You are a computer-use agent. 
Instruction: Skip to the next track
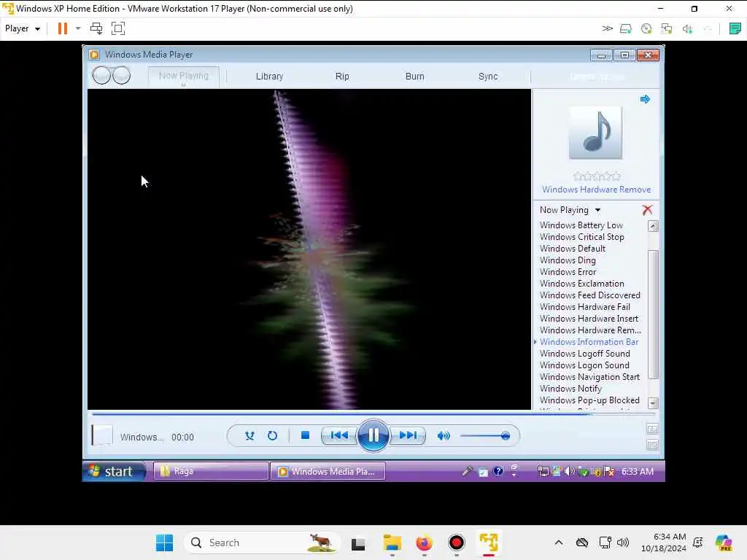click(408, 435)
